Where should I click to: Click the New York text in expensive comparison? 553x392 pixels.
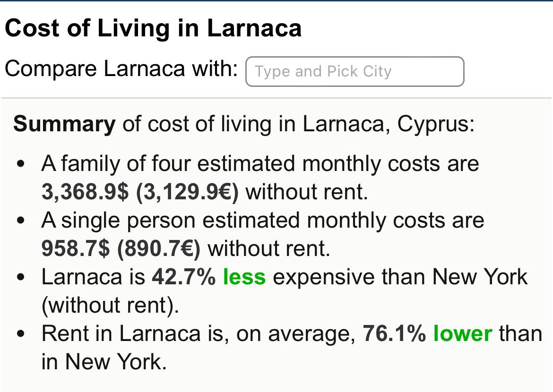click(480, 277)
